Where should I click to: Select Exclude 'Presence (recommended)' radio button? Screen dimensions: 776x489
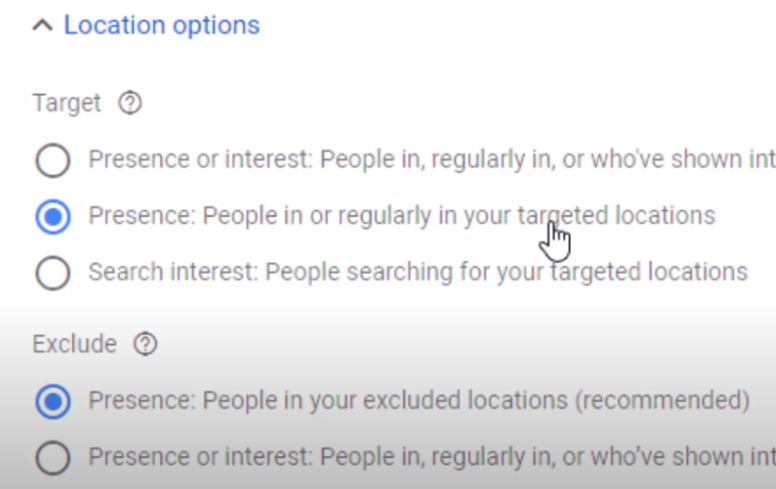pos(52,402)
